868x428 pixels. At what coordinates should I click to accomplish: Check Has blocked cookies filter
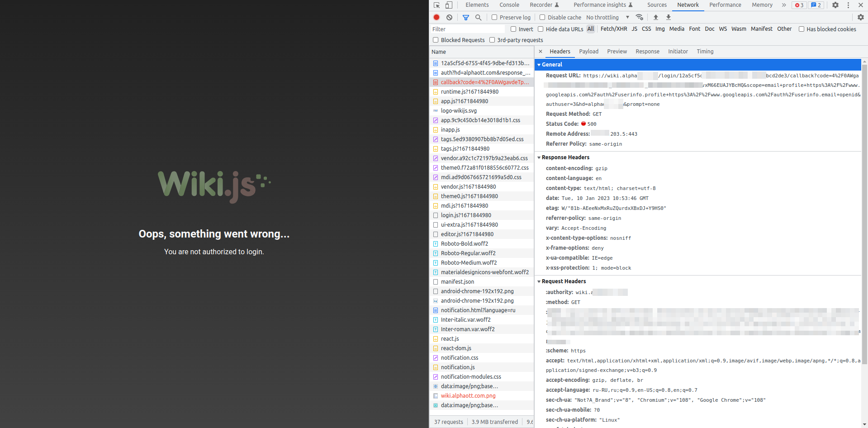coord(802,29)
